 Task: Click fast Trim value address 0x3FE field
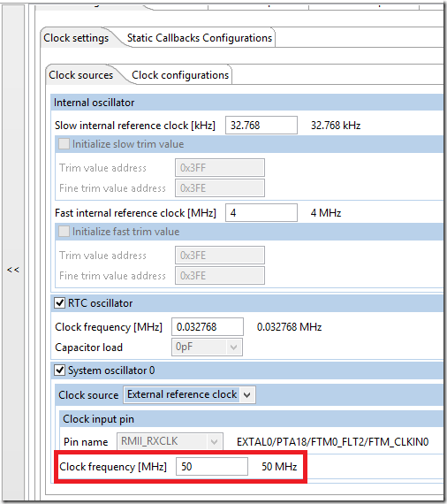pos(220,256)
